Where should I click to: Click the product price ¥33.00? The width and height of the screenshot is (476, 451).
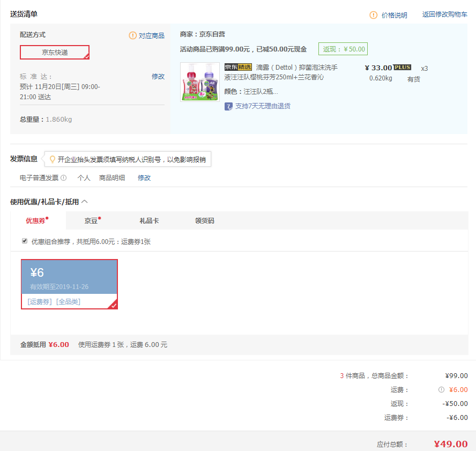pyautogui.click(x=378, y=68)
